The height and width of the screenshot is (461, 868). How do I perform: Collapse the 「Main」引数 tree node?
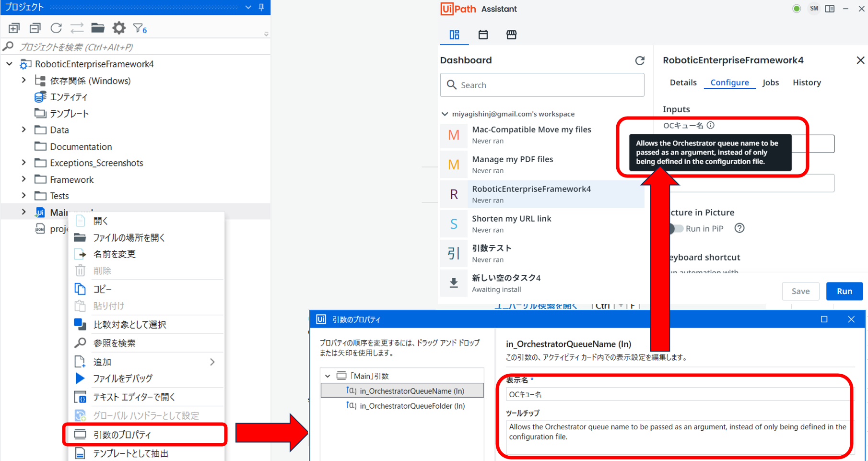328,376
